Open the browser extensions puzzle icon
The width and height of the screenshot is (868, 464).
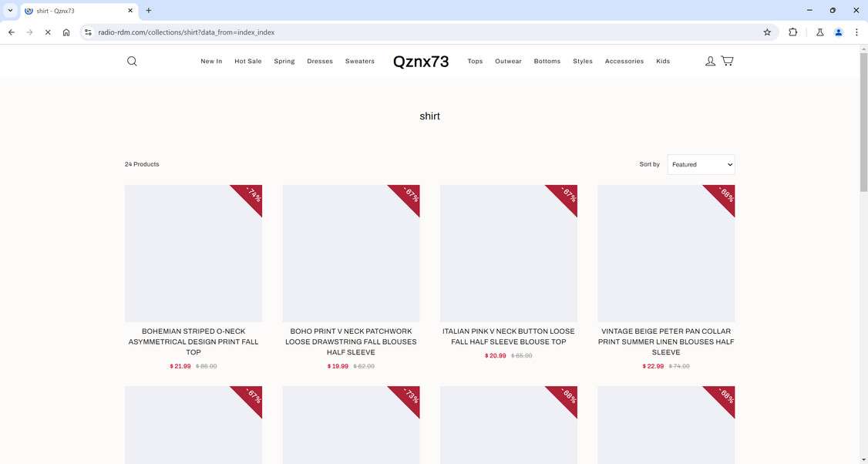click(792, 32)
